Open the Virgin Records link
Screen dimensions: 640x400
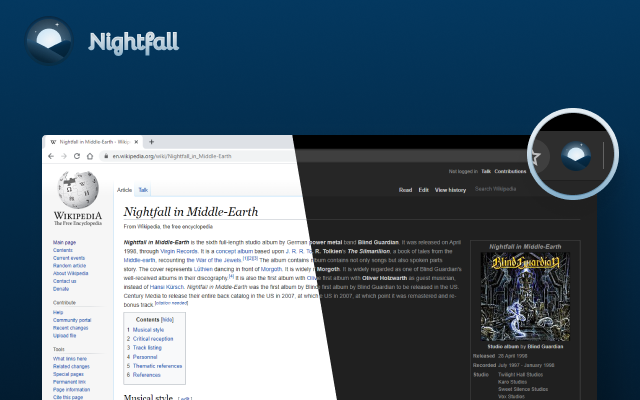179,251
